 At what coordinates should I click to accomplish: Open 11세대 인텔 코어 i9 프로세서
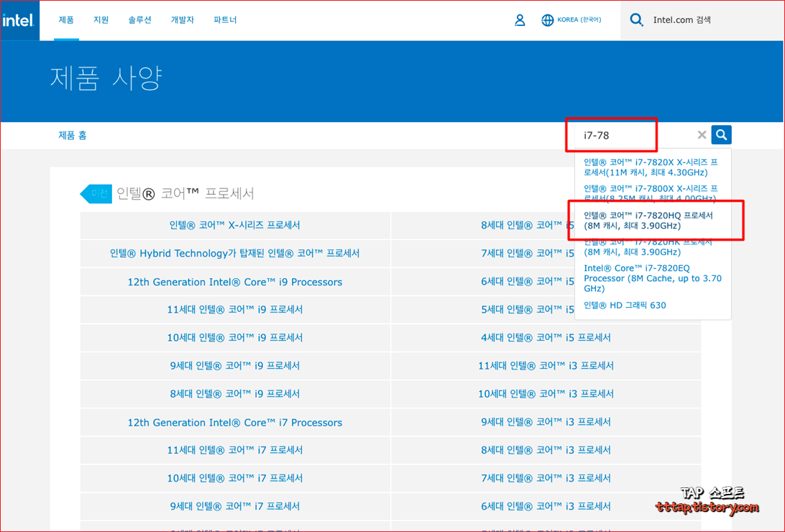coord(235,309)
